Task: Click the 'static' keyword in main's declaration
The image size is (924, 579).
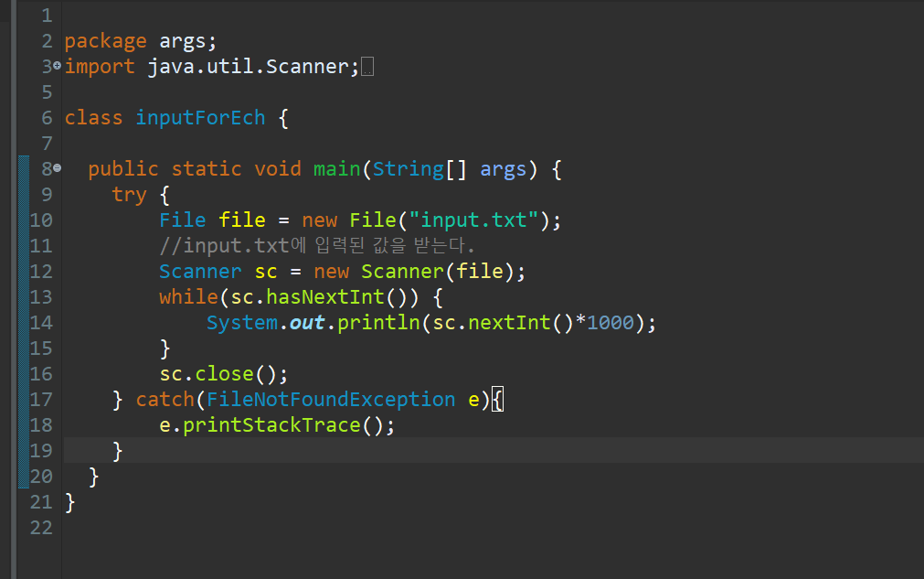Action: 207,169
